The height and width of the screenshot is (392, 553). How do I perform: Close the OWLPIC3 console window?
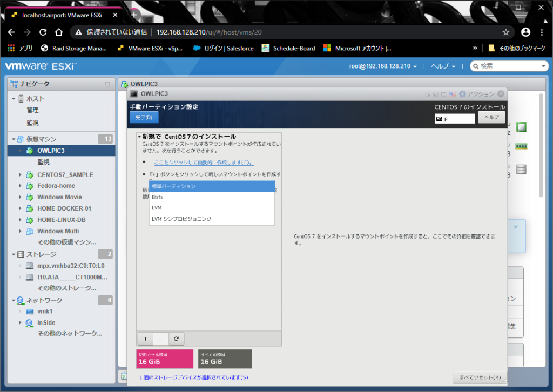coord(501,94)
